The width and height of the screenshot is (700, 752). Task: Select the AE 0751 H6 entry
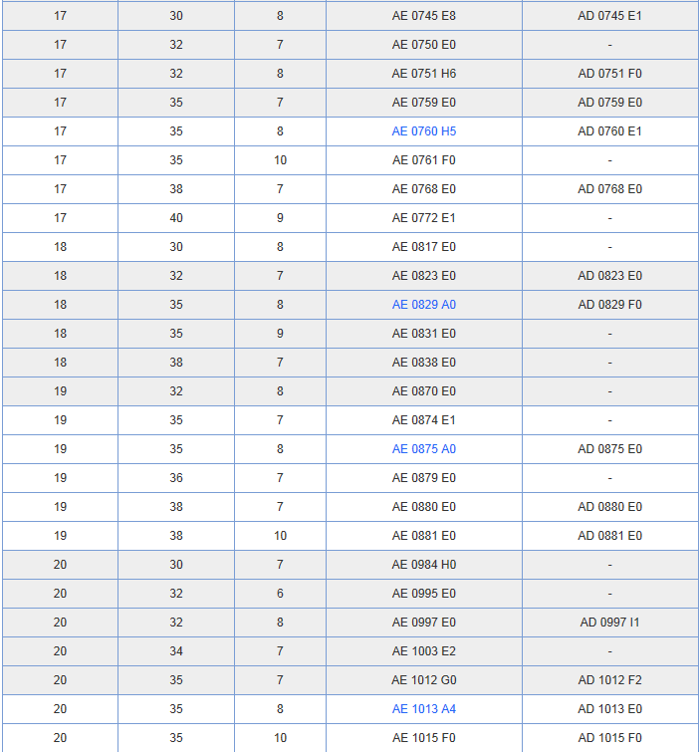(423, 74)
